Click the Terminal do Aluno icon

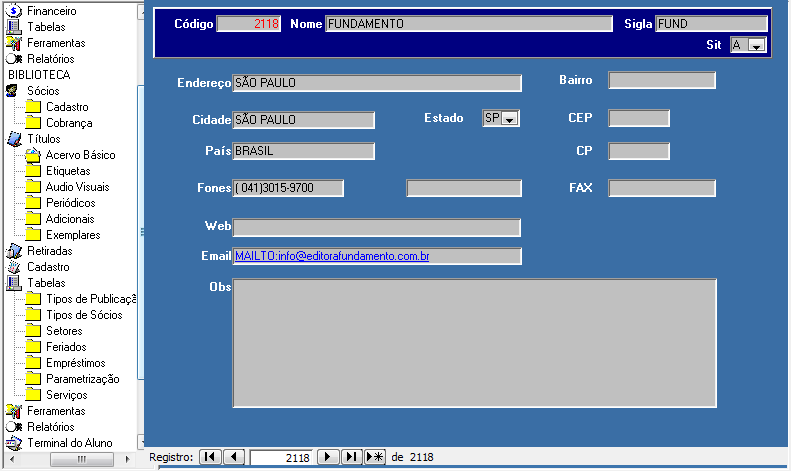point(14,443)
